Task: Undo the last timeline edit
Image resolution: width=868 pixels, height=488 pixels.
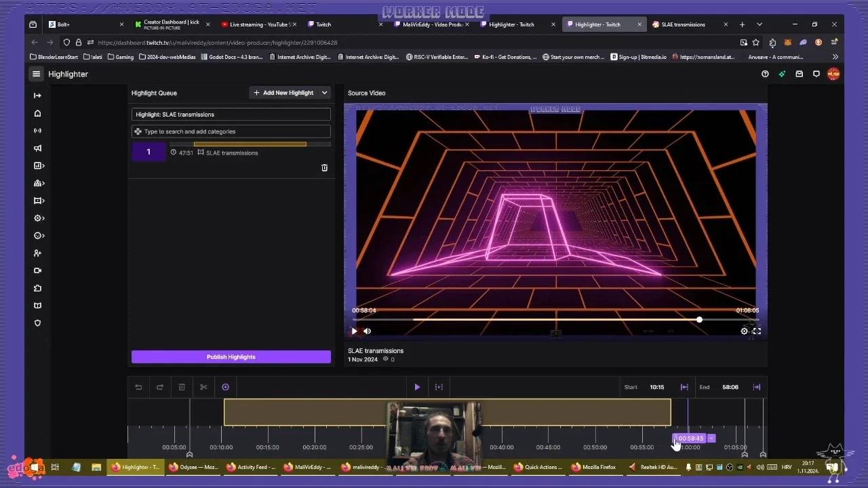Action: (138, 387)
